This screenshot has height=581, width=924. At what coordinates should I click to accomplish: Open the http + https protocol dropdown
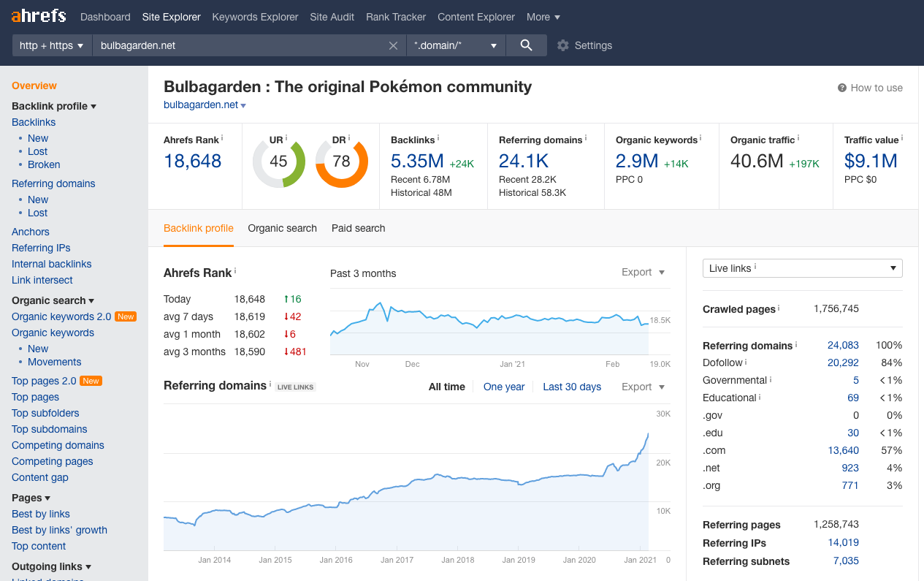52,45
